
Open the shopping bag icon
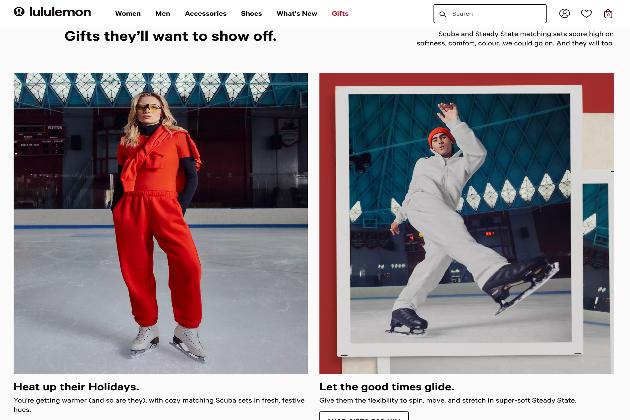pos(608,14)
